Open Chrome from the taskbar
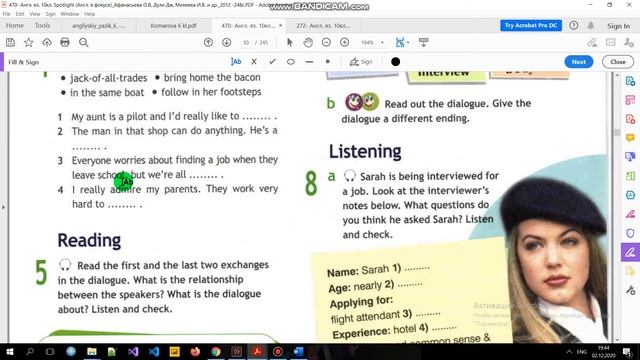Viewport: 640px width, 360px height. tap(216, 351)
